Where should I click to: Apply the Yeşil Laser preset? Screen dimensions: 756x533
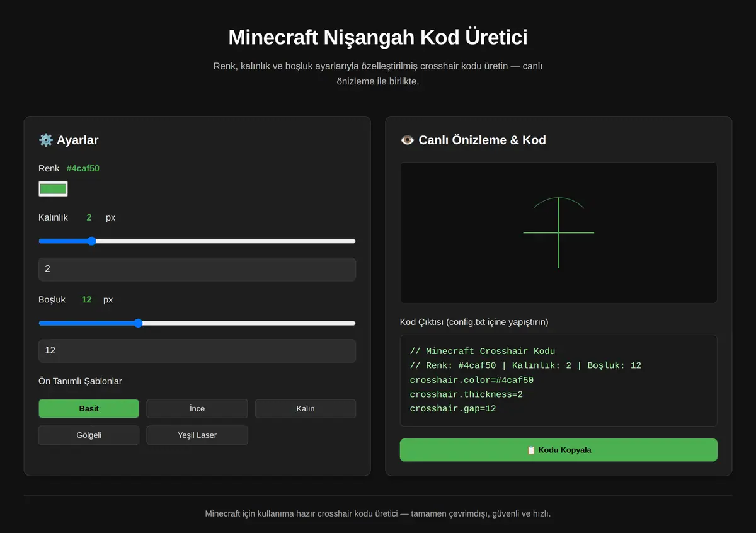coord(197,435)
